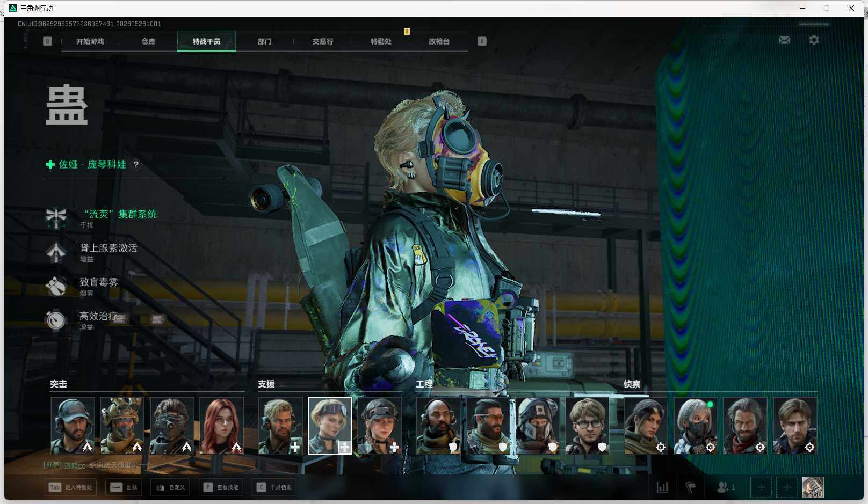Click the world chat message line
This screenshot has height=504, width=868.
point(98,465)
